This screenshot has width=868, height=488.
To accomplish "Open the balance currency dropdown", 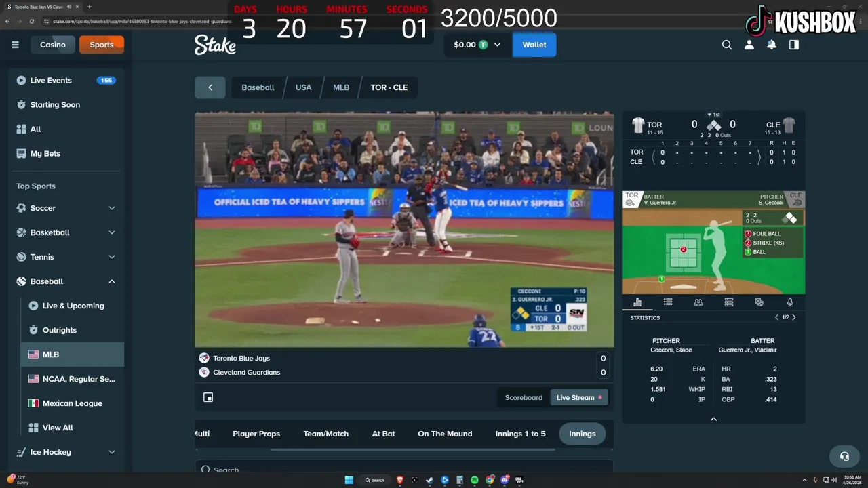I will click(x=478, y=45).
